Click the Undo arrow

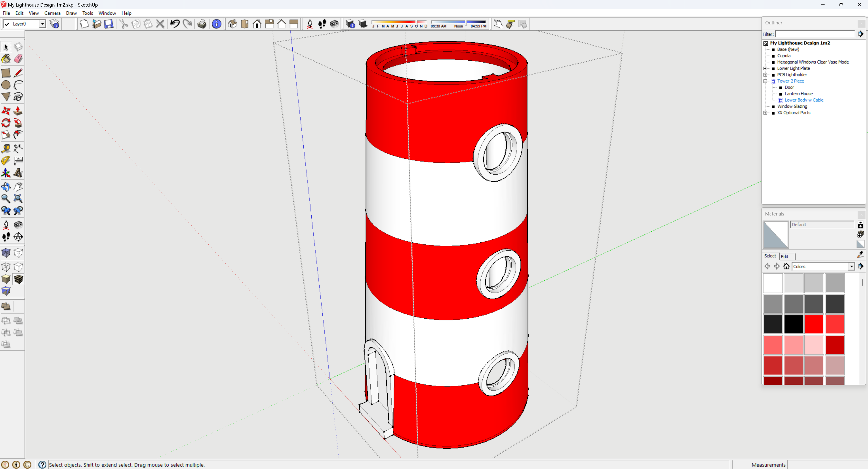point(175,24)
